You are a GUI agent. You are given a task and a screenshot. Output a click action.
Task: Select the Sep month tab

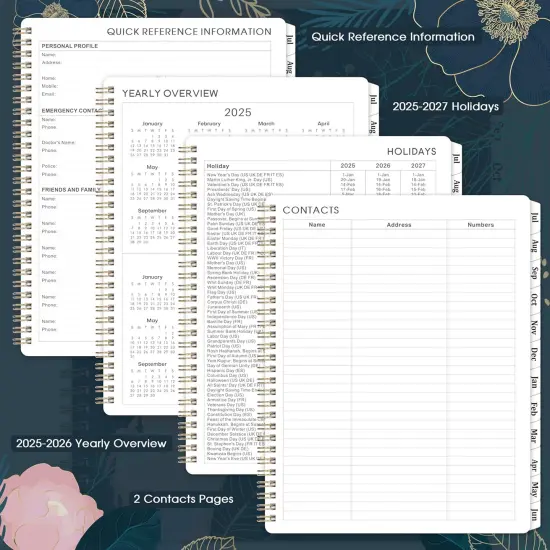tap(534, 273)
